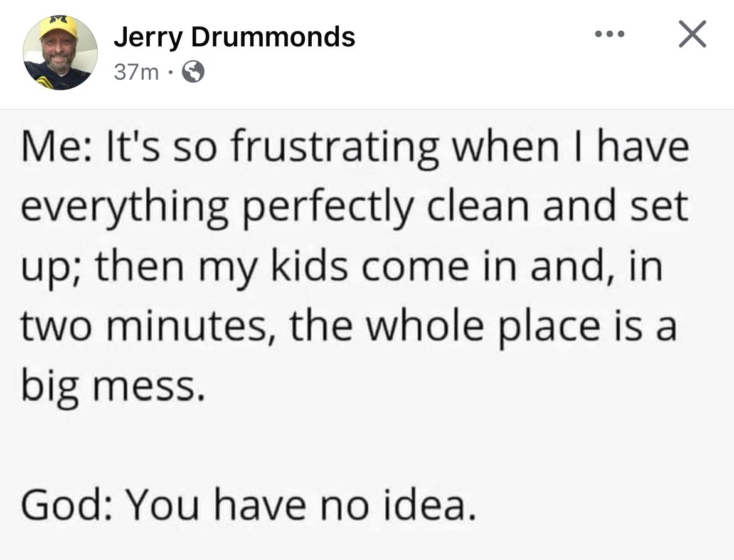Click the globe public audience icon

193,71
